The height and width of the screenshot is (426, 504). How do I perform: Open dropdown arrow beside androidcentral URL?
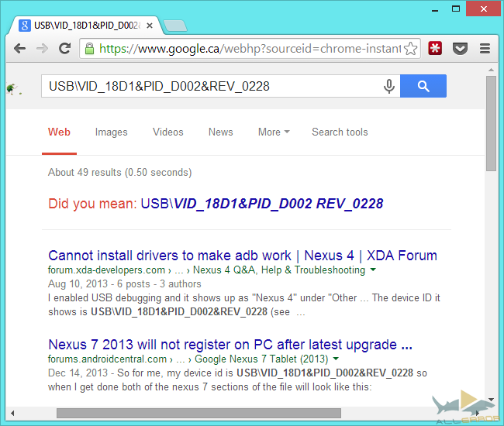[335, 359]
